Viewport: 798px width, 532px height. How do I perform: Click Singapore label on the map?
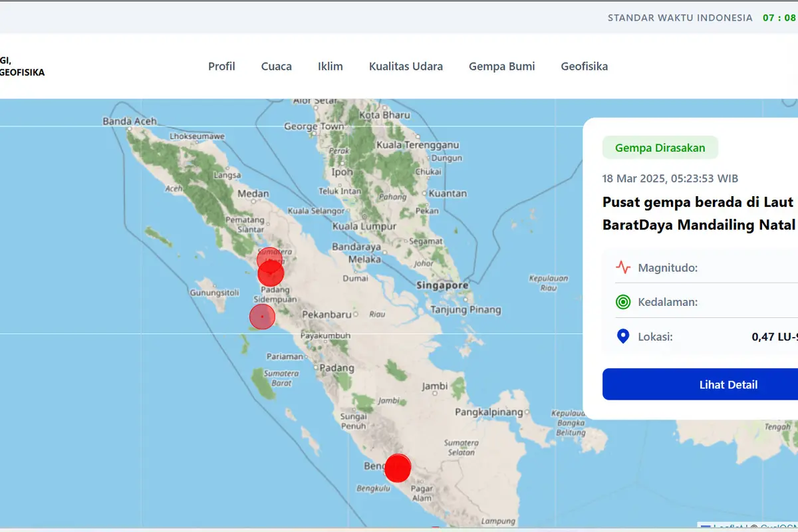pos(442,285)
